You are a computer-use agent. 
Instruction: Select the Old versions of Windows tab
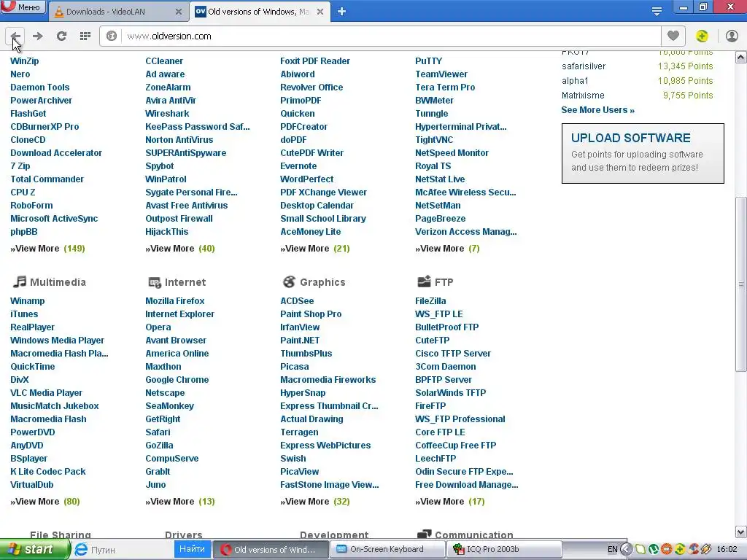(x=259, y=12)
